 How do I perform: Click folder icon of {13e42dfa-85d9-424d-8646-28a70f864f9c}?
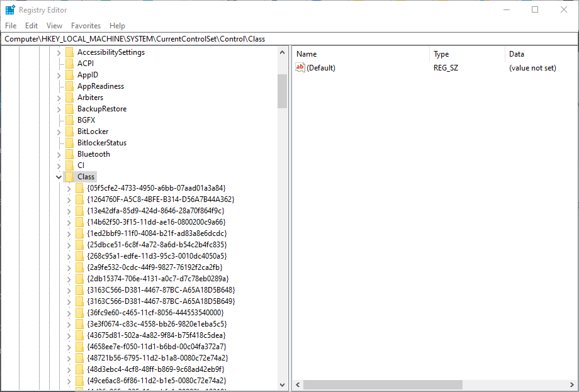(79, 211)
